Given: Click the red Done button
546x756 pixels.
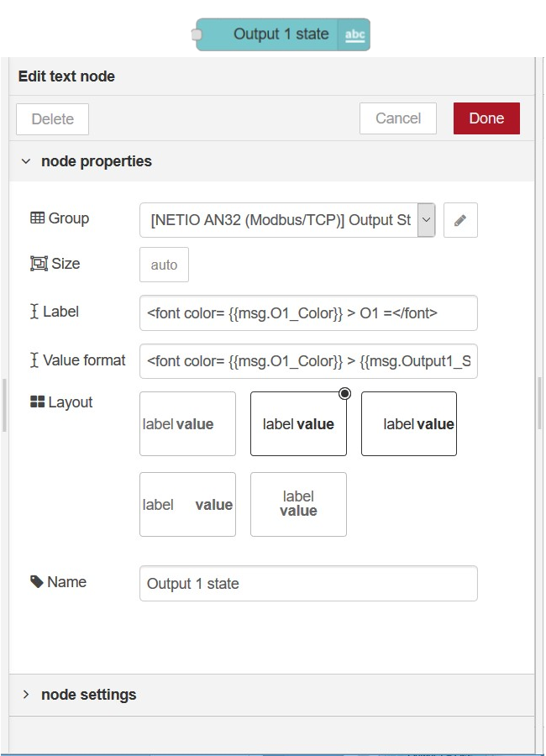Looking at the screenshot, I should click(486, 118).
